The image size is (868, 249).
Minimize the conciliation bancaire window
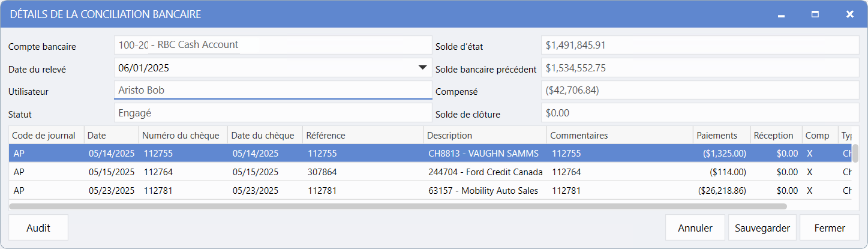[x=781, y=14]
